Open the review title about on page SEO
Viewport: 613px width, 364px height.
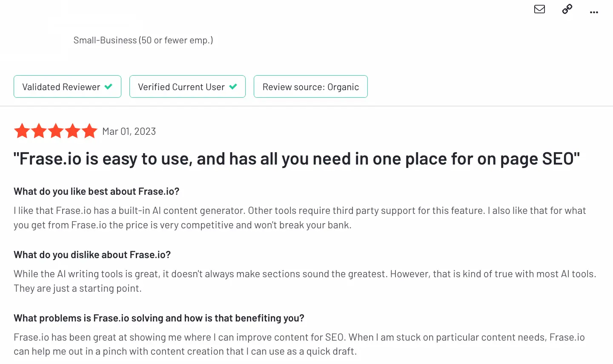(x=297, y=159)
